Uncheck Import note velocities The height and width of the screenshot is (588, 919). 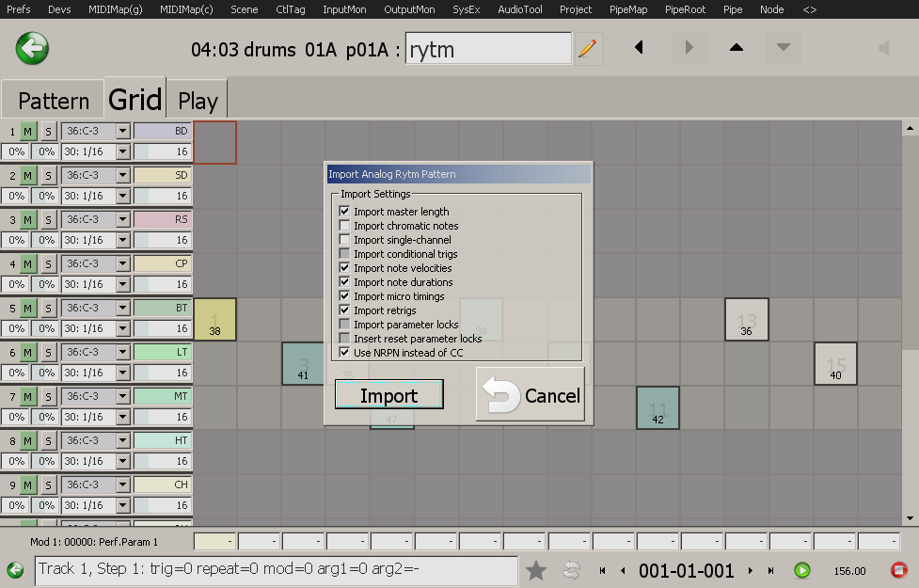point(345,268)
